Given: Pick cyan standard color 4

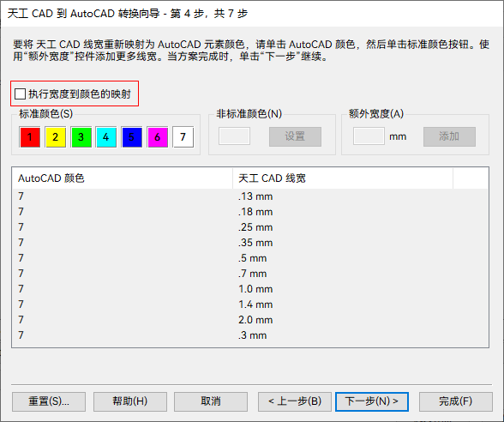Looking at the screenshot, I should [106, 137].
